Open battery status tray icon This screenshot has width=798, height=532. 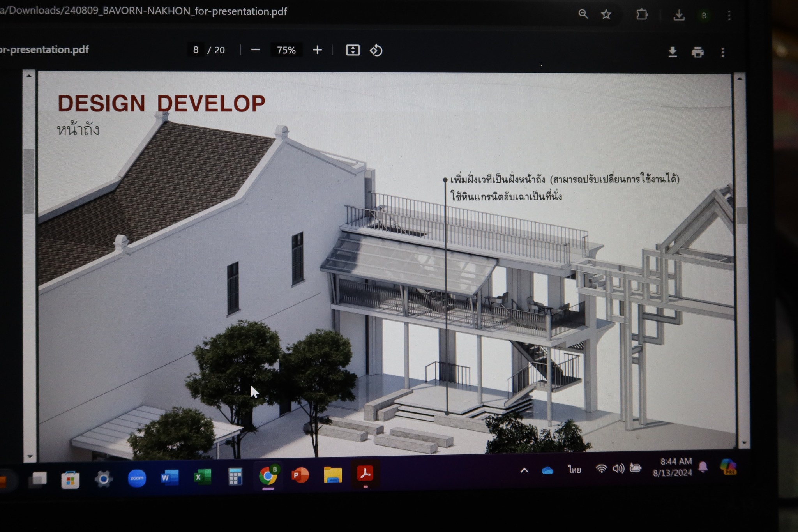tap(636, 468)
